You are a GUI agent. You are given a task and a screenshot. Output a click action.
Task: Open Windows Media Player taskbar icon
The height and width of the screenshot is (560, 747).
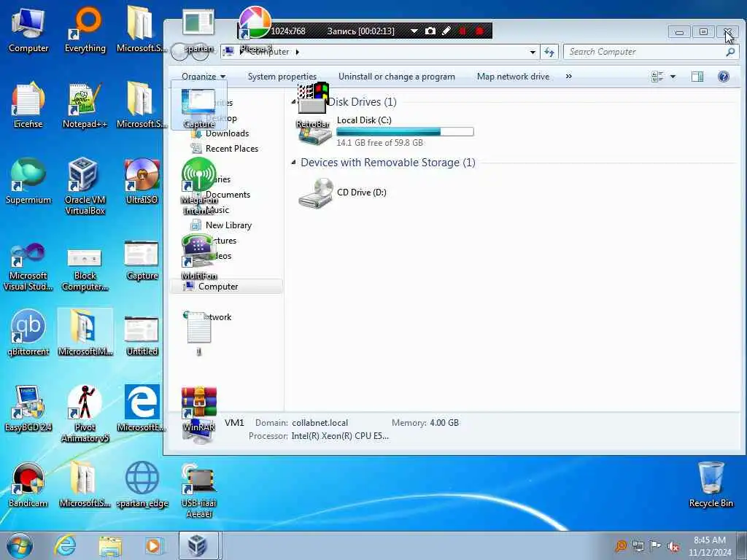coord(154,545)
